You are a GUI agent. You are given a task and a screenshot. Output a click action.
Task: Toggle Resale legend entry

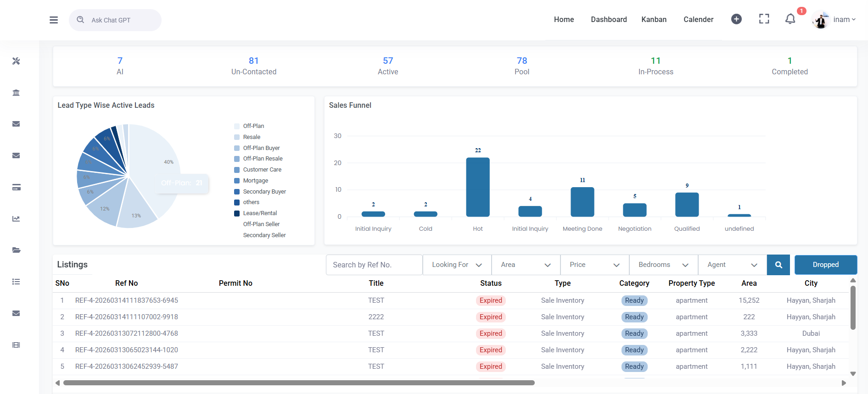247,137
